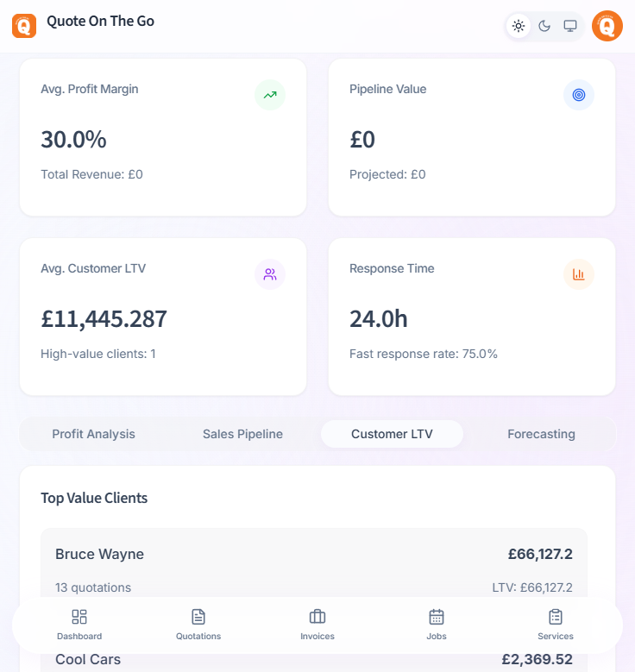This screenshot has height=672, width=635.
Task: Go to Dashboard in bottom navigation
Action: 79,625
